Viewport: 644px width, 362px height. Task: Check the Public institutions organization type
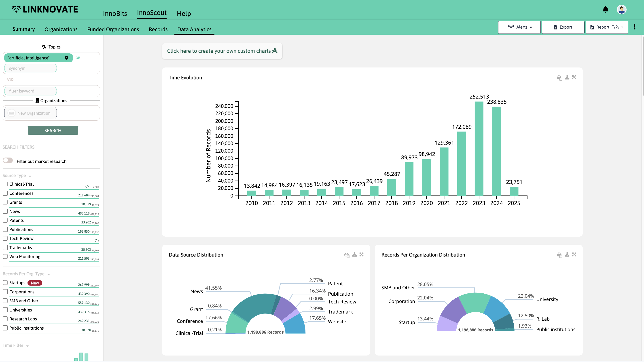(5, 328)
